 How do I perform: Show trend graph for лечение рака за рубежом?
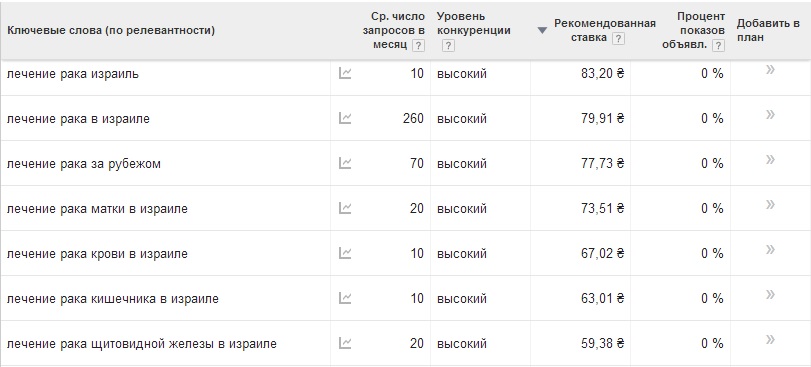pyautogui.click(x=345, y=163)
